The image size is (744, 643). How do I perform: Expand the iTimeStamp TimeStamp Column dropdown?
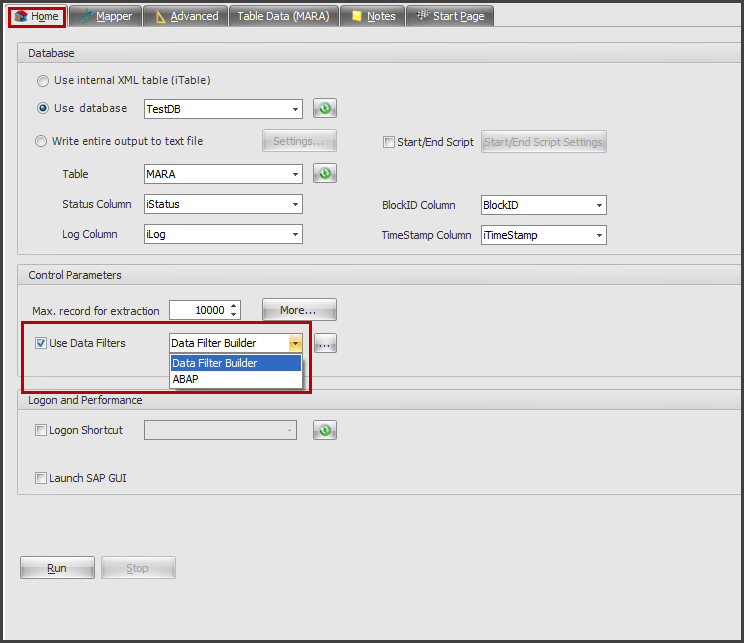click(599, 235)
